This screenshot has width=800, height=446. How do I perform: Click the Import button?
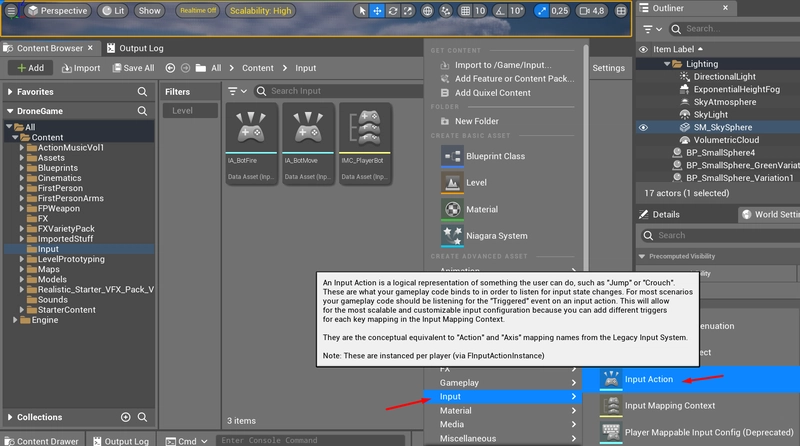[81, 68]
